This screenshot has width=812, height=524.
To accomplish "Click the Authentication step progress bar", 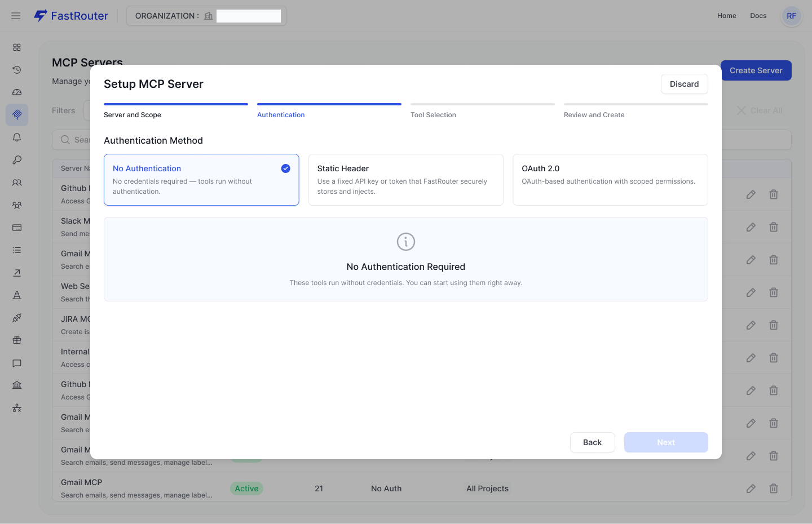I will click(329, 104).
